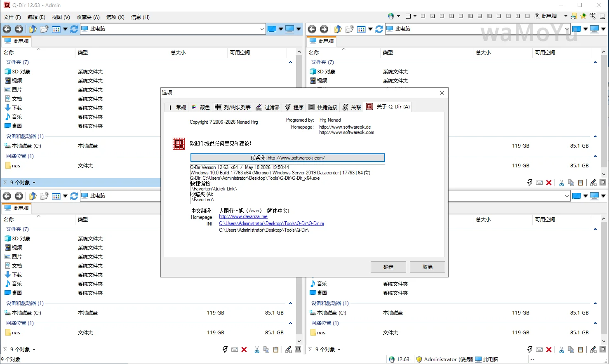Click the printer icon in the main toolbar
The image size is (609, 364).
point(574,16)
